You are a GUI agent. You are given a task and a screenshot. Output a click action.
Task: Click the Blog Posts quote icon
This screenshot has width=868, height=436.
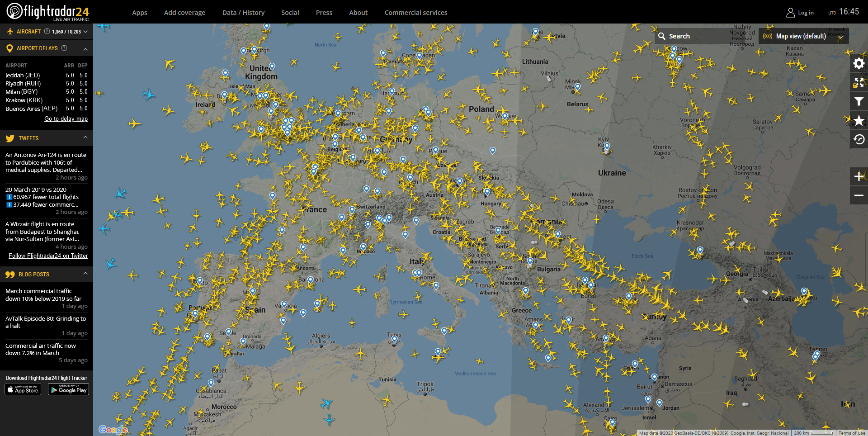coord(10,275)
